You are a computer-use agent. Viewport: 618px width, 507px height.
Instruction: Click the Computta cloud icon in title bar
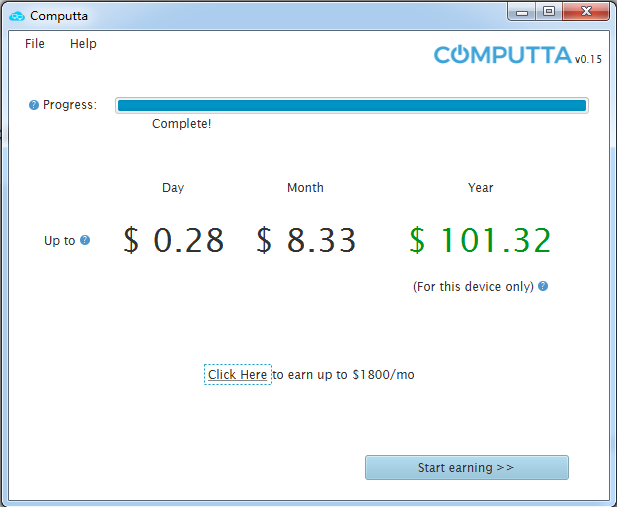(x=17, y=16)
